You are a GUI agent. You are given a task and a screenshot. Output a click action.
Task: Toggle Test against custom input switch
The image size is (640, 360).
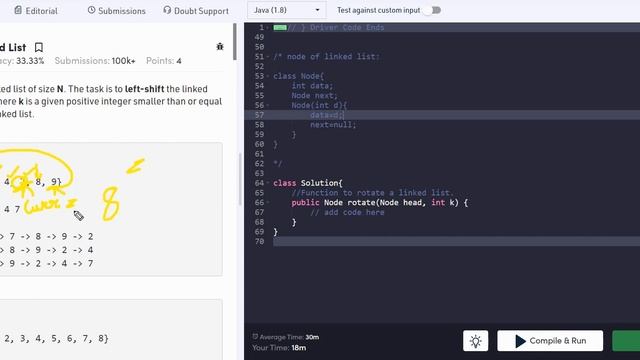(432, 10)
